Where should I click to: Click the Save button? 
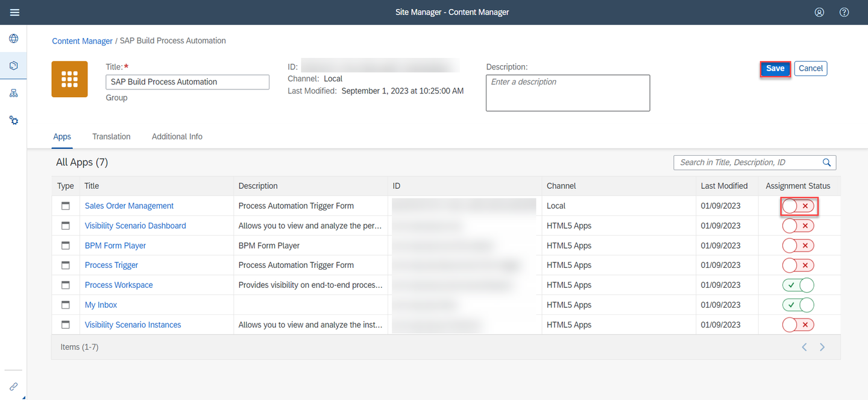[775, 68]
